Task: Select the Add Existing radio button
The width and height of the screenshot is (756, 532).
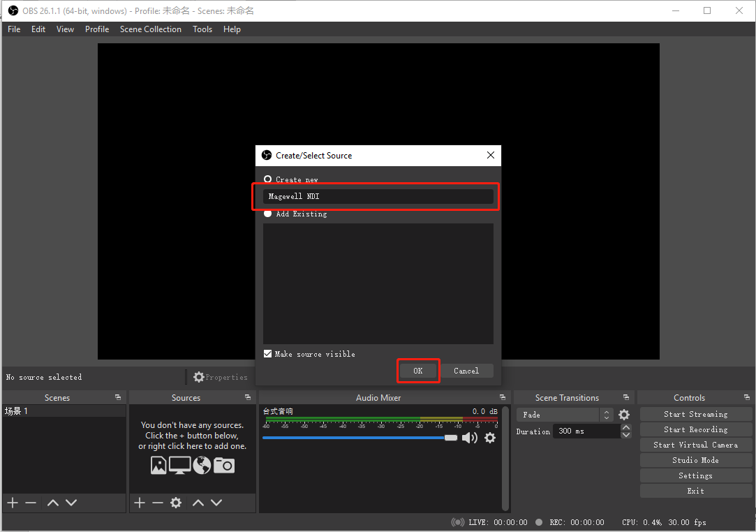Action: pyautogui.click(x=267, y=214)
